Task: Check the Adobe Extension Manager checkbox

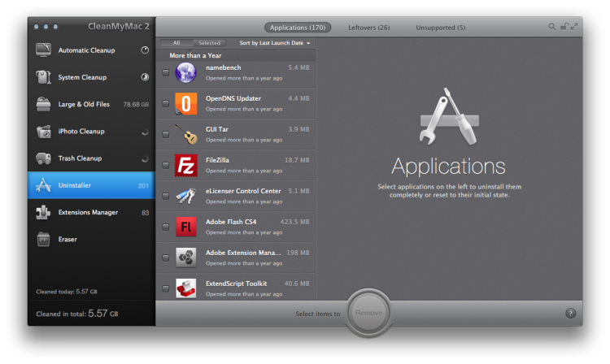Action: (x=166, y=258)
